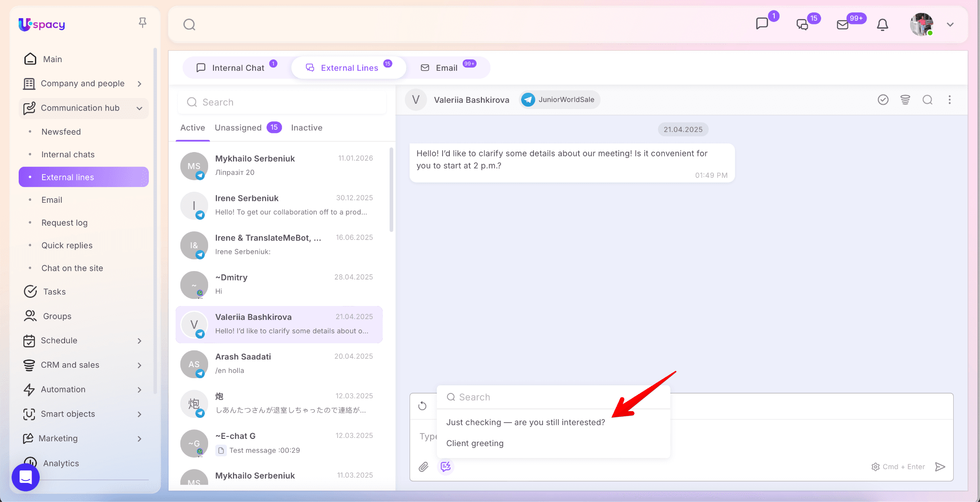Image resolution: width=980 pixels, height=502 pixels.
Task: Switch to the Internal Chat tab
Action: pyautogui.click(x=237, y=68)
